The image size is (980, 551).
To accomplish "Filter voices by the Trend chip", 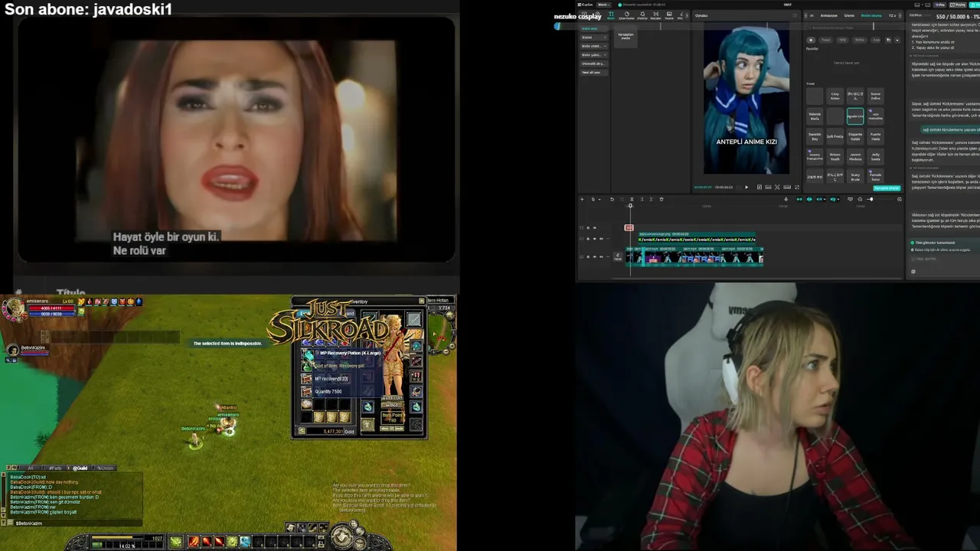I will pyautogui.click(x=826, y=40).
